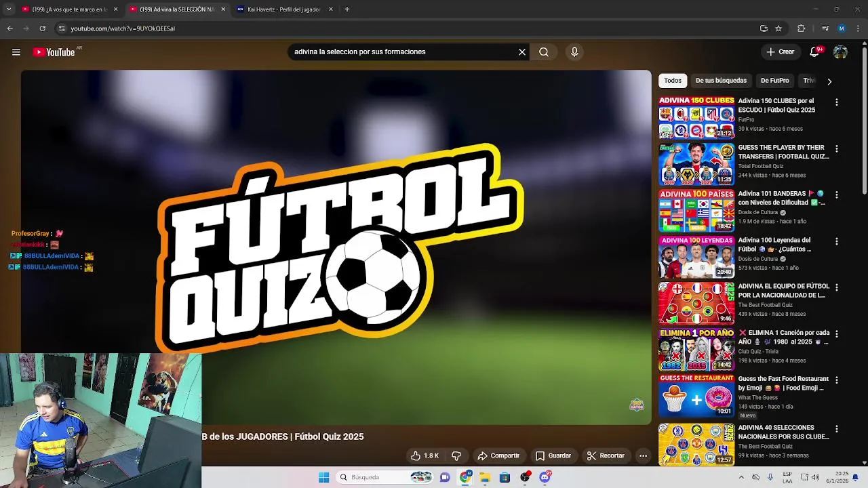Go back with the browser back arrow
The height and width of the screenshot is (488, 868).
(9, 28)
